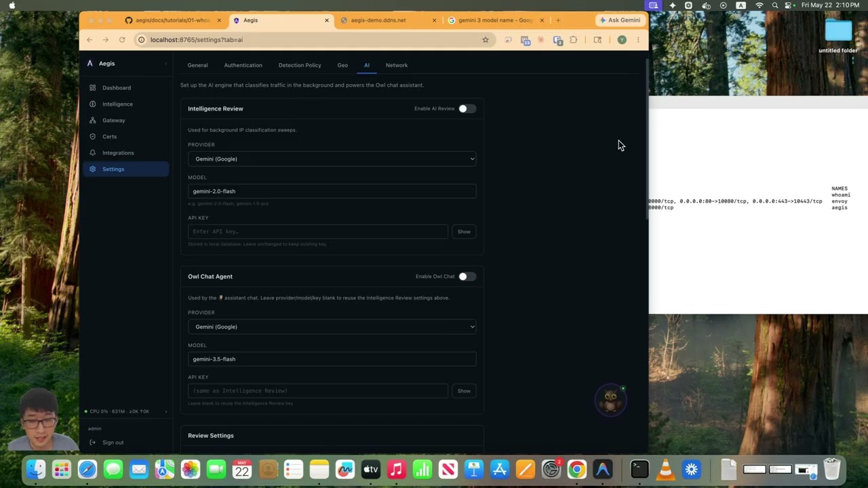This screenshot has height=488, width=868.
Task: Click the Owl Chat API key field
Action: pos(318,391)
